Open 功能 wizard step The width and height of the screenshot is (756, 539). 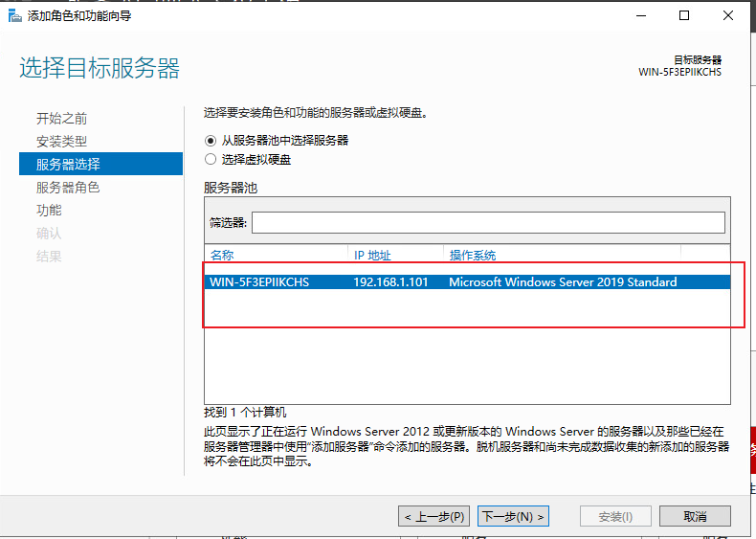(49, 211)
